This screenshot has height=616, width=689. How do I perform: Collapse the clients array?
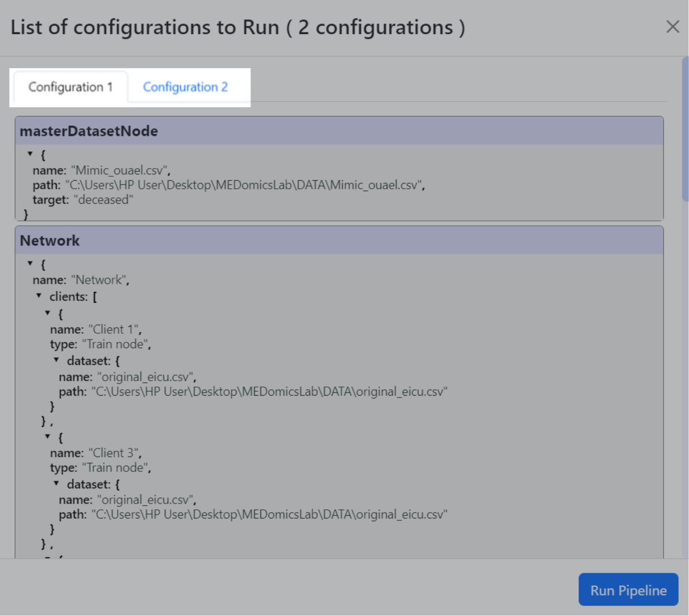pos(39,296)
